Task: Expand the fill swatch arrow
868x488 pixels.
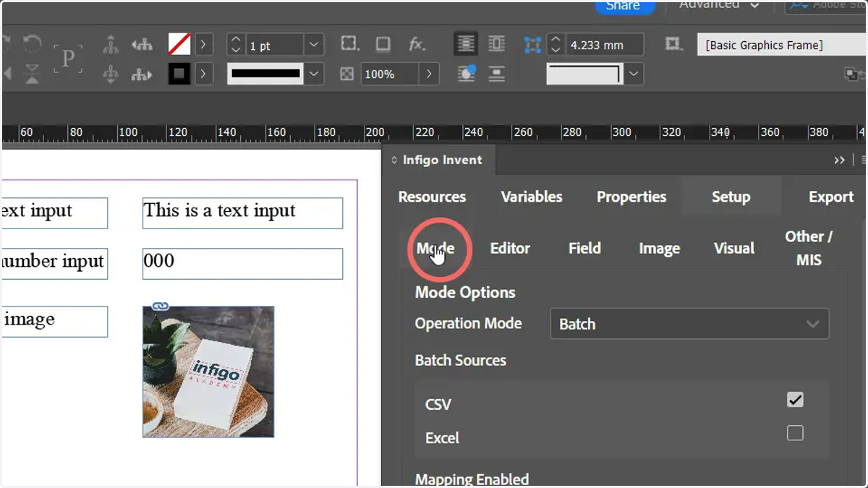Action: pos(203,45)
